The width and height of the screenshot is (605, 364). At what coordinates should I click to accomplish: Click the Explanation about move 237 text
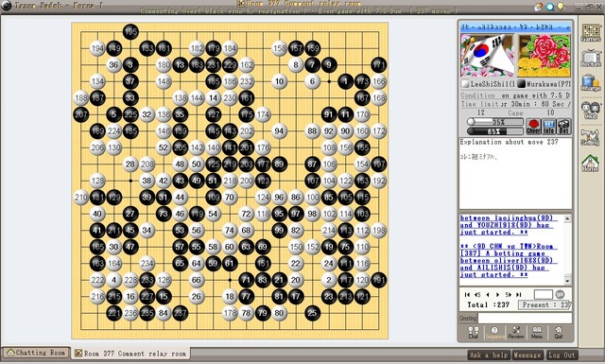click(x=509, y=142)
